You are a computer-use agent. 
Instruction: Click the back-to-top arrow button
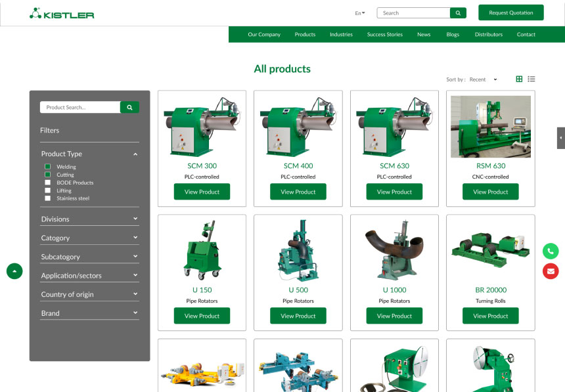(x=14, y=271)
